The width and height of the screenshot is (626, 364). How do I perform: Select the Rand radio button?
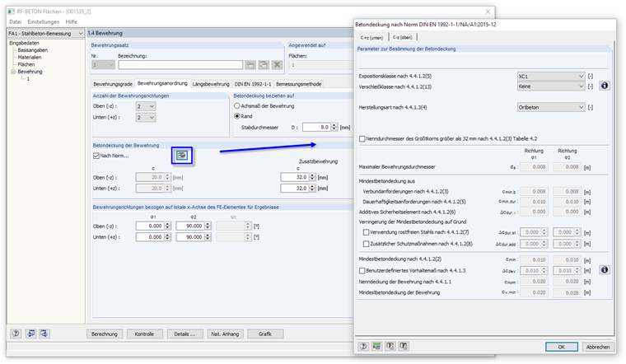point(237,116)
